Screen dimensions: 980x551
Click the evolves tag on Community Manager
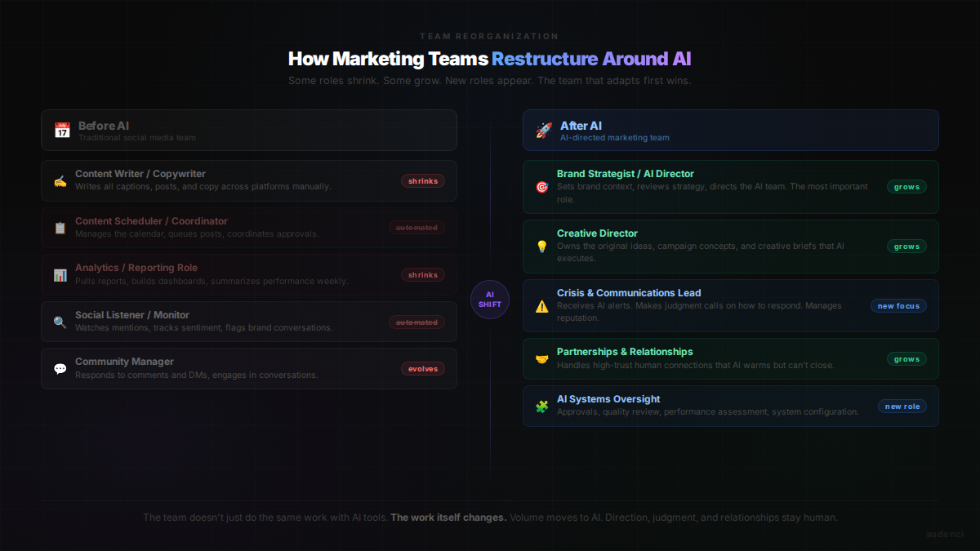tap(422, 369)
